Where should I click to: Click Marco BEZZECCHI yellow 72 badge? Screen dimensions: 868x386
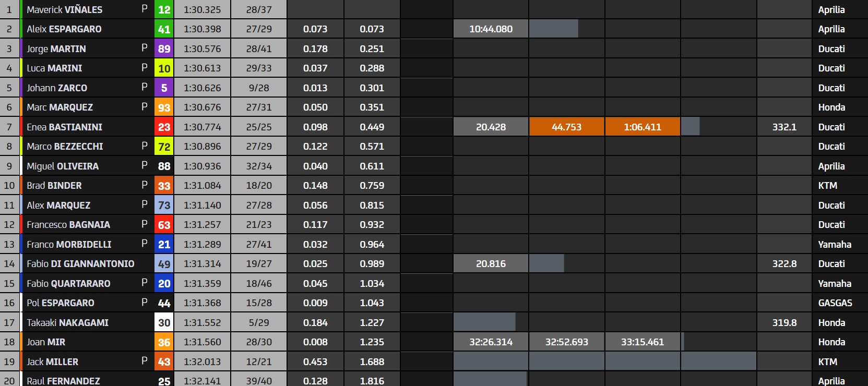(164, 147)
